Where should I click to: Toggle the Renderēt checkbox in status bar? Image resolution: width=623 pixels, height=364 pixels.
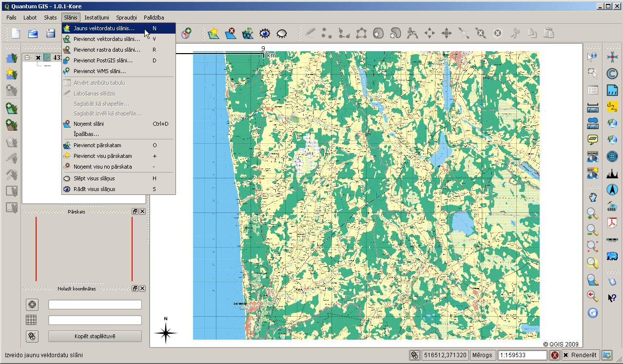(566, 355)
